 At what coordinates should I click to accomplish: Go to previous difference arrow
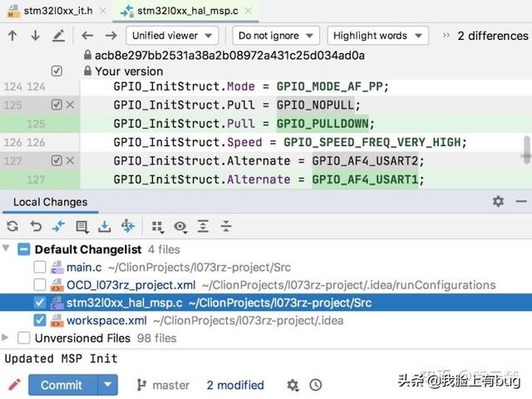click(12, 35)
